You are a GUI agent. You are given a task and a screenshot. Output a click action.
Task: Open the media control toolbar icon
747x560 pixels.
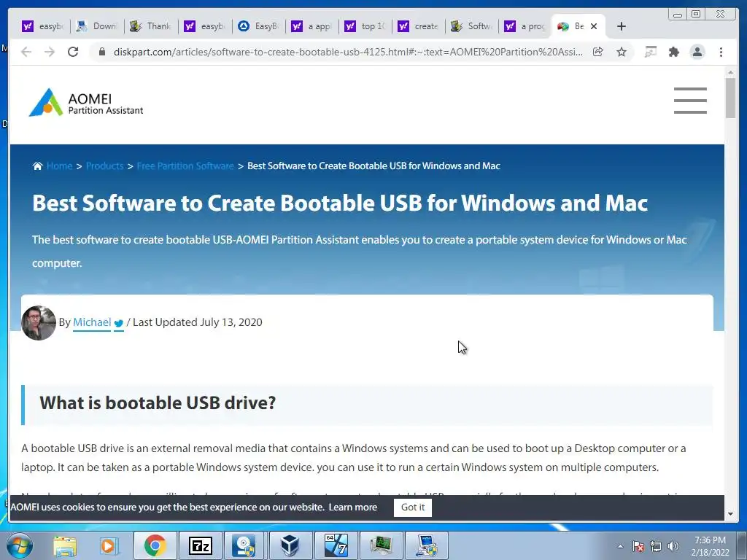coord(650,52)
